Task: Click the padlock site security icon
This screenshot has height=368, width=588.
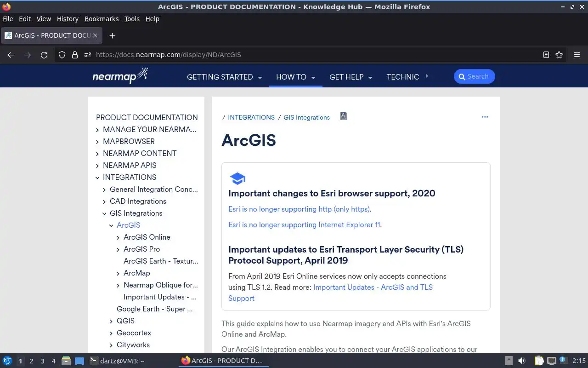Action: [x=75, y=55]
